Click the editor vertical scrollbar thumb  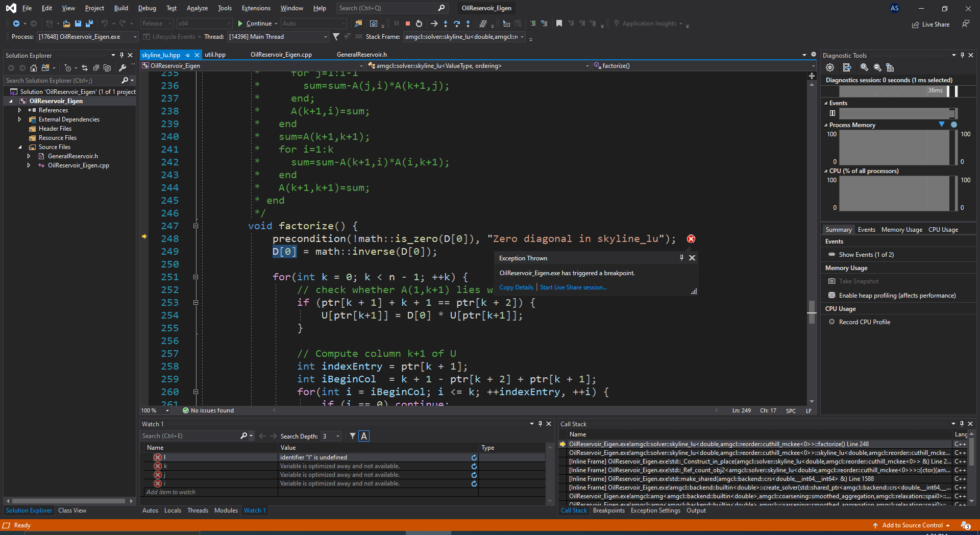tap(812, 311)
